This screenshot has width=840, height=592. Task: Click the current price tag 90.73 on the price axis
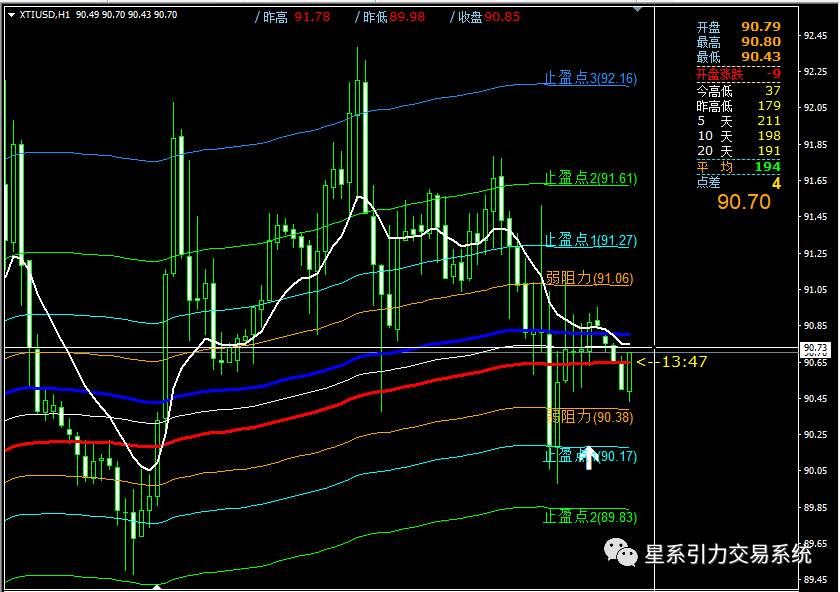(815, 349)
